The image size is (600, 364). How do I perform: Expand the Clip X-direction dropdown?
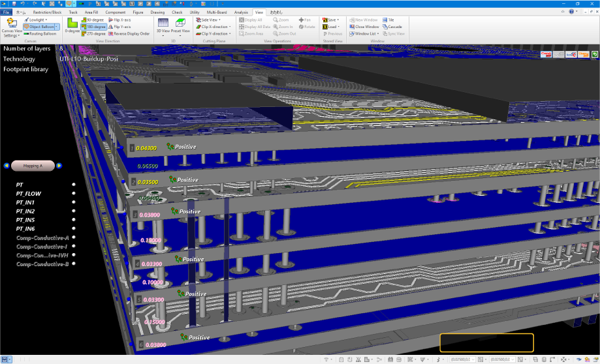tap(230, 27)
